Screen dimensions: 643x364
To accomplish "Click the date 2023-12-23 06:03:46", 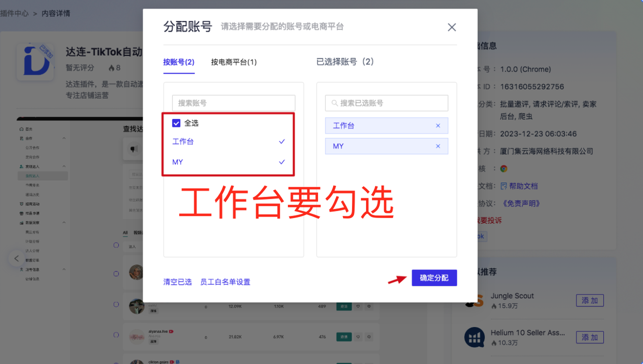I will 539,134.
